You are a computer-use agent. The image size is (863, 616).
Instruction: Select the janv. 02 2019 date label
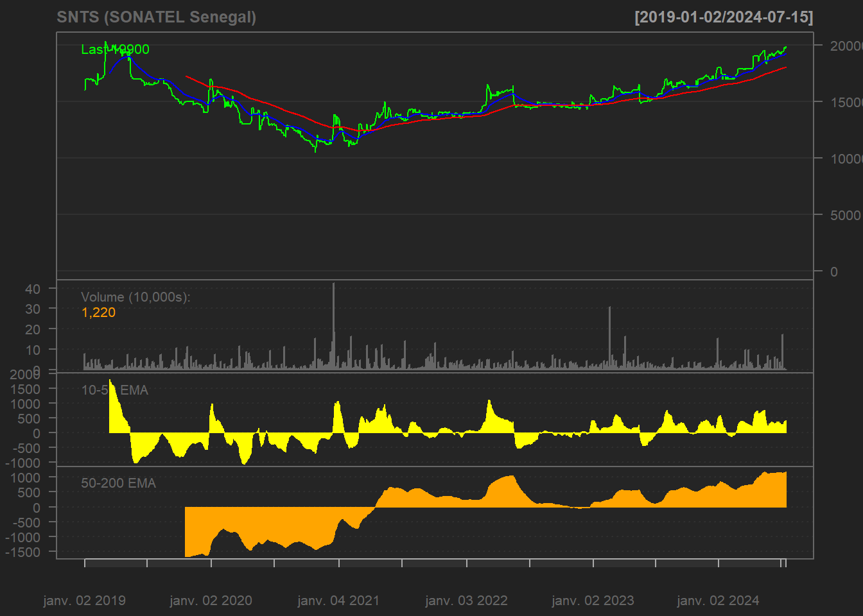pyautogui.click(x=84, y=601)
